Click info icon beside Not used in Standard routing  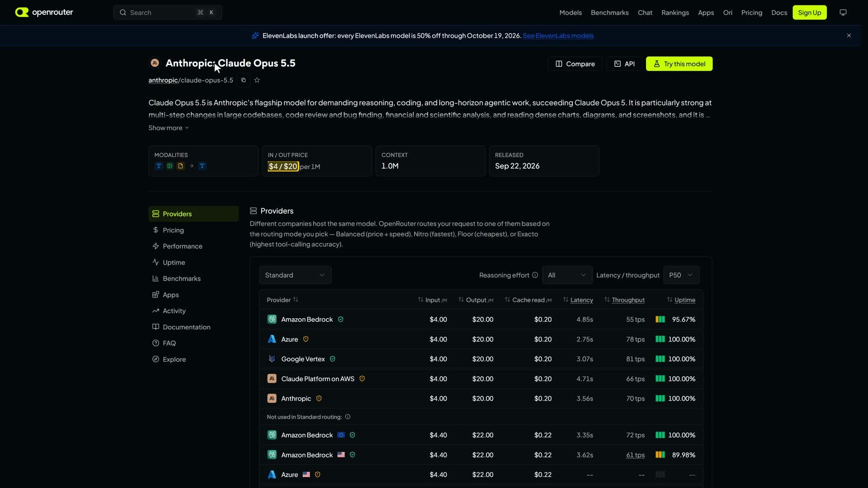click(348, 417)
